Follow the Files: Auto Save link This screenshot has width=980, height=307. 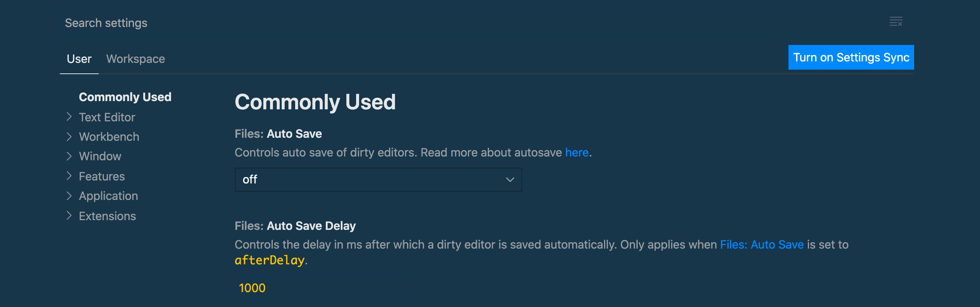pyautogui.click(x=762, y=244)
